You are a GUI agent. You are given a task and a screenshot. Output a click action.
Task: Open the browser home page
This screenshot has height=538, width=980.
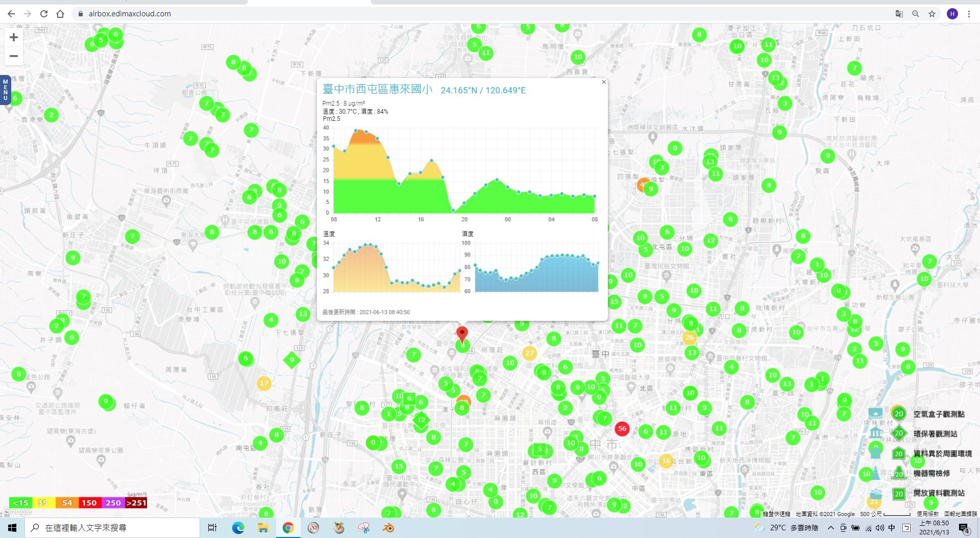click(x=60, y=14)
